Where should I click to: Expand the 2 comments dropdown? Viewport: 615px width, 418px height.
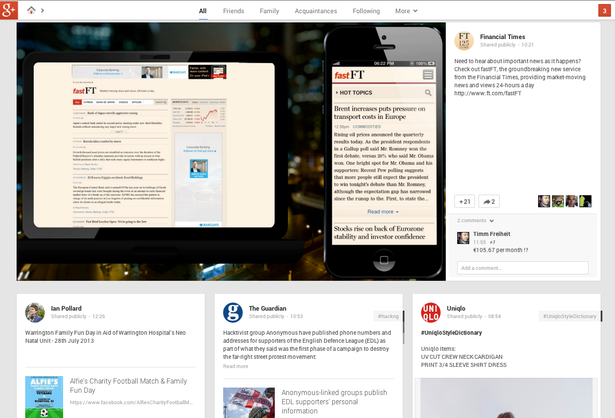coord(475,220)
